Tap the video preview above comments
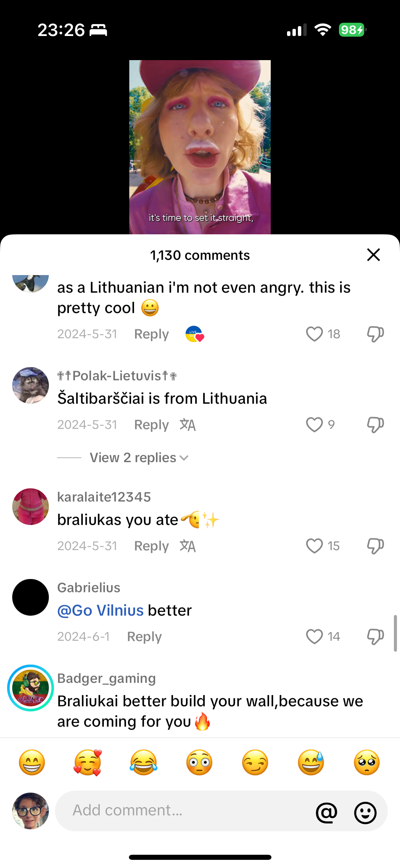 click(200, 147)
